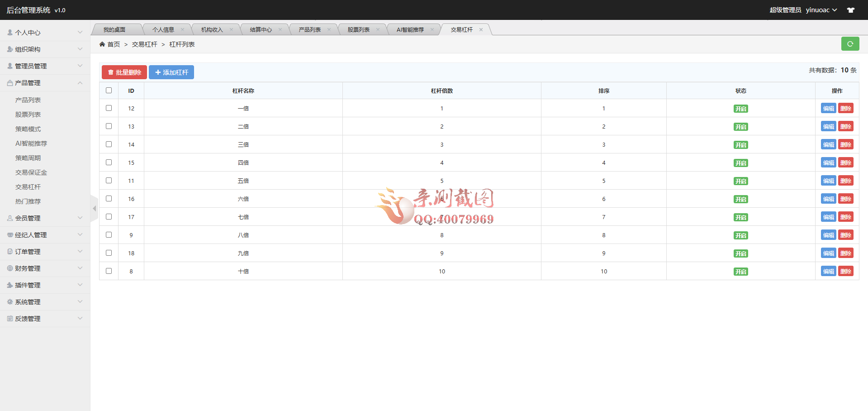Close the AI智能推荐 tab
The width and height of the screenshot is (868, 411).
pyautogui.click(x=432, y=30)
